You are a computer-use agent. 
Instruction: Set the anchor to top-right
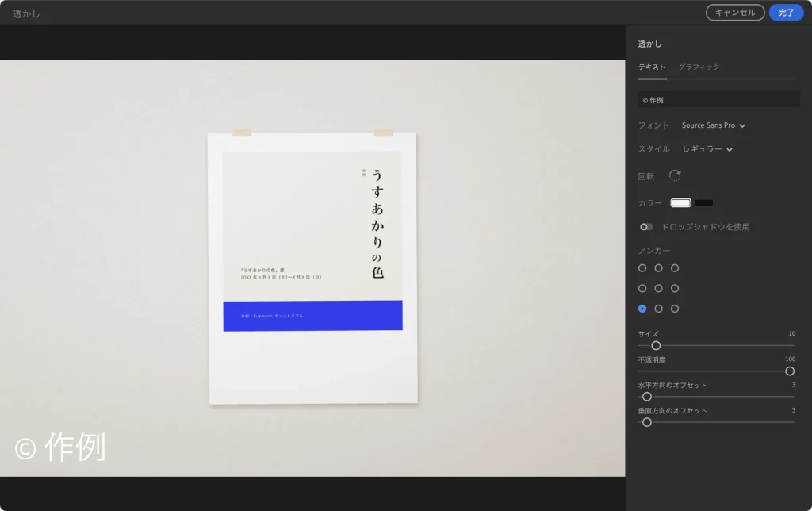tap(675, 268)
